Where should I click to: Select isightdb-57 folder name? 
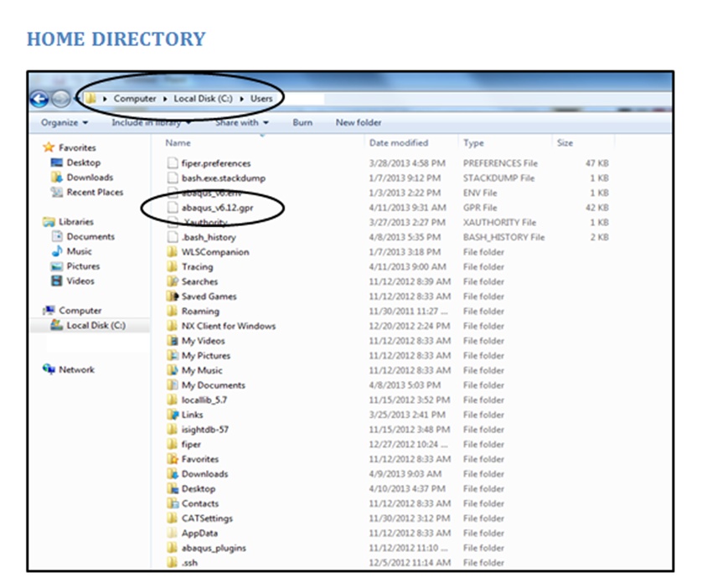[205, 429]
